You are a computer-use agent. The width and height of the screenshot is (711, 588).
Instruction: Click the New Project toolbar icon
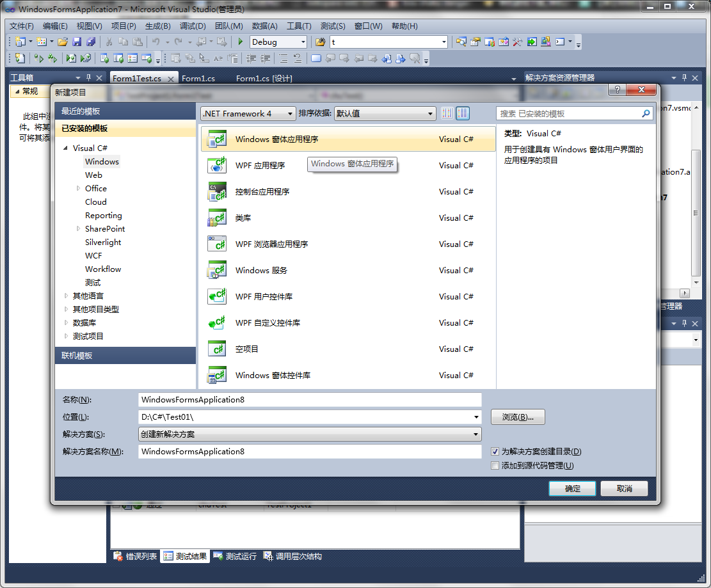pyautogui.click(x=20, y=42)
